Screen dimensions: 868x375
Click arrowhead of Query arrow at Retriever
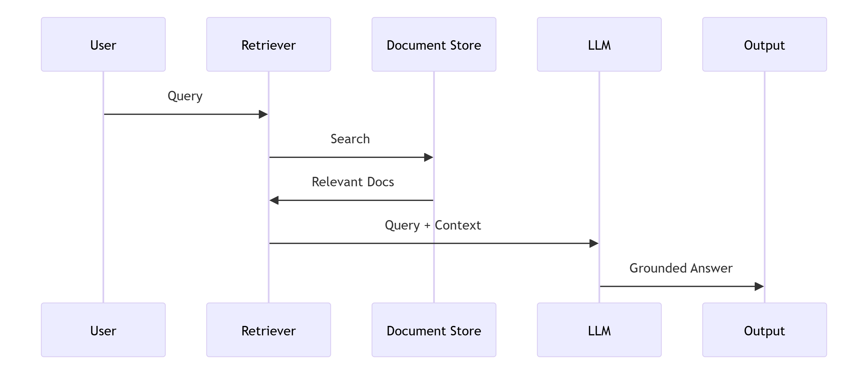(263, 114)
